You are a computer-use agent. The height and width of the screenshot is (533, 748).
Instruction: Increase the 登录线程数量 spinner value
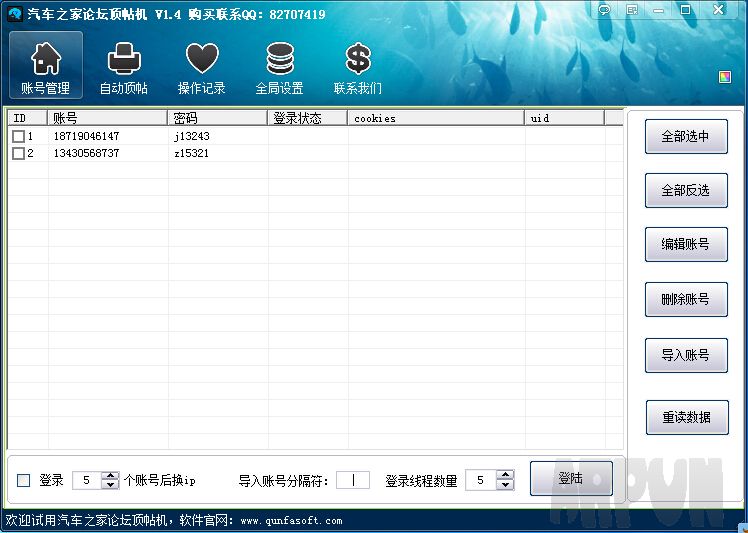505,476
